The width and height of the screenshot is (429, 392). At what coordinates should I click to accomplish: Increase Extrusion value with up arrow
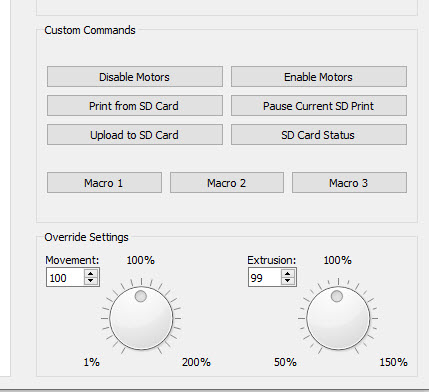(288, 274)
